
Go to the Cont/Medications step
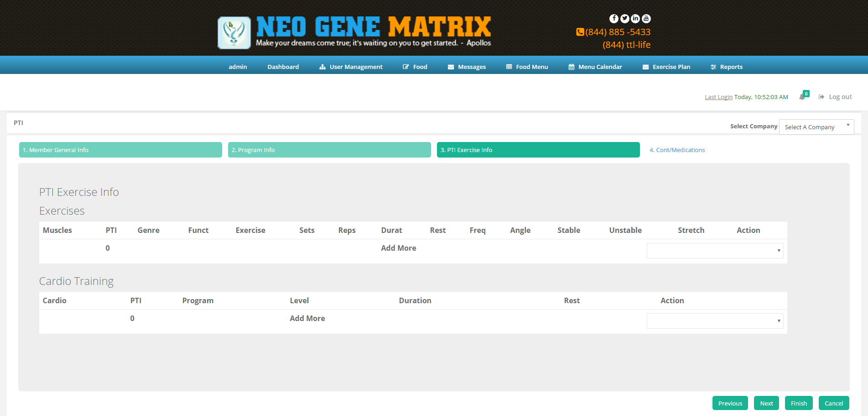click(x=677, y=150)
